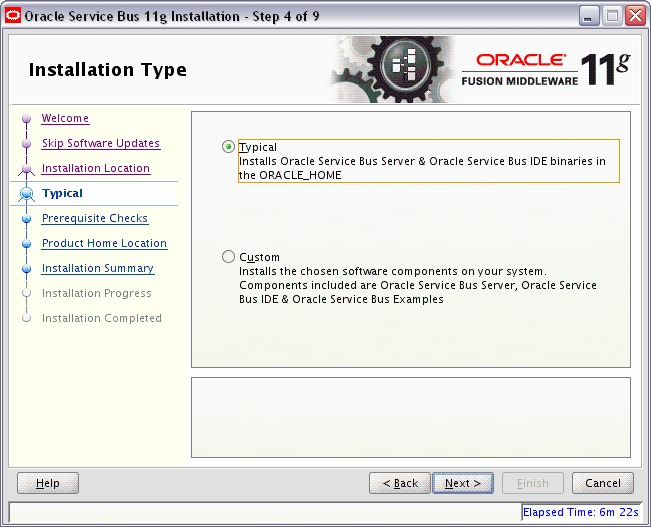The image size is (651, 527).
Task: Click the status bar field at bottom left
Action: [265, 512]
